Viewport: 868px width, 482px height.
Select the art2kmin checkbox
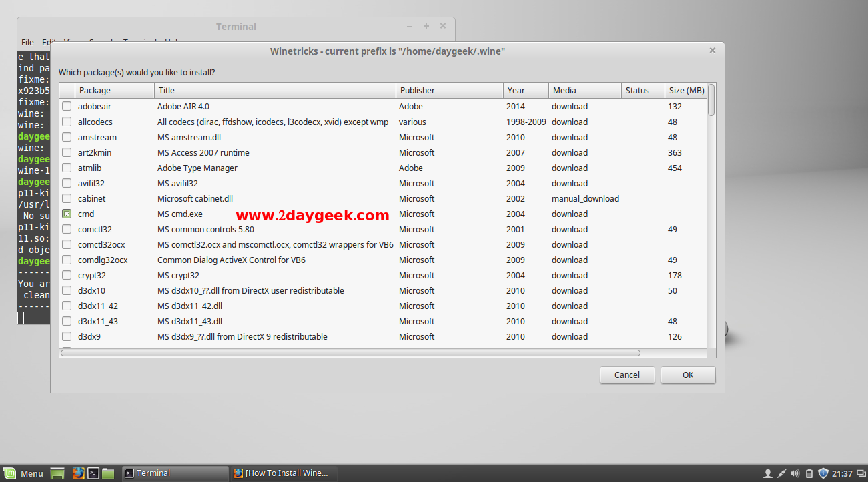tap(67, 152)
